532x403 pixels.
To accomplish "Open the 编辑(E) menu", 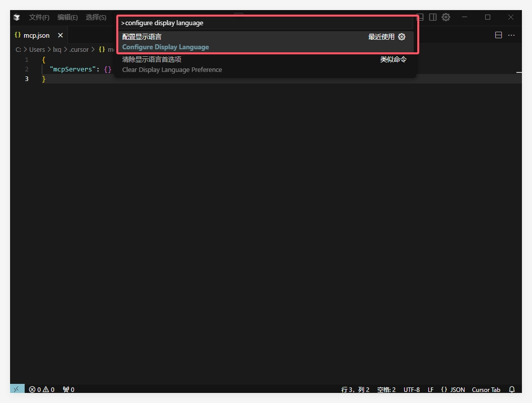I will 67,17.
